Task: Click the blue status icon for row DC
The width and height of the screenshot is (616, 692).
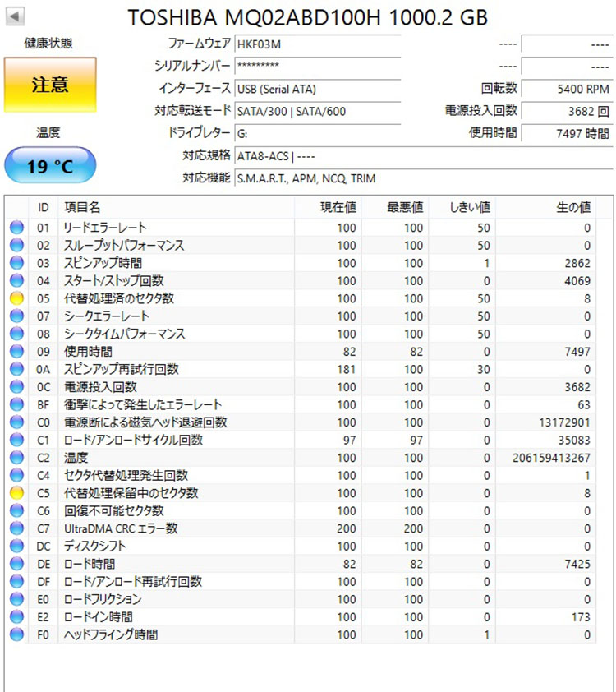Action: pos(16,547)
